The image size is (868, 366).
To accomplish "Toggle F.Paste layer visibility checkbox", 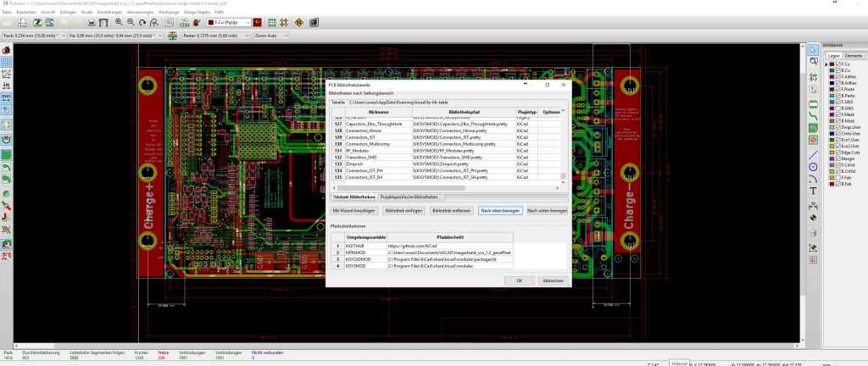I will (x=838, y=89).
